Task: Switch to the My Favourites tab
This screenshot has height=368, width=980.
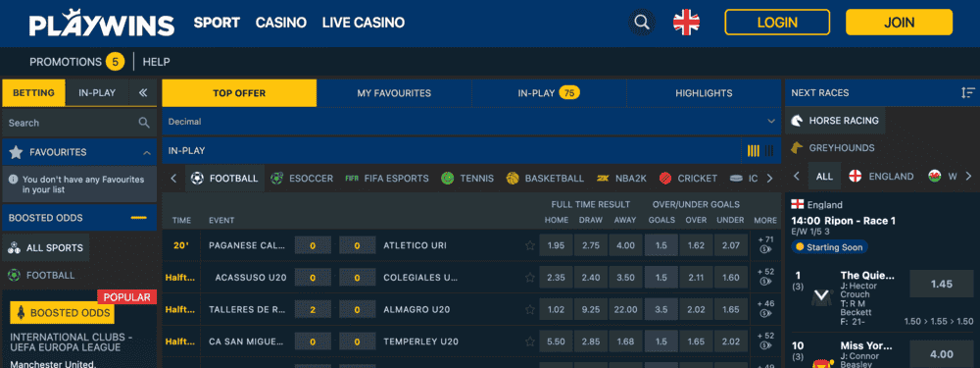Action: pyautogui.click(x=394, y=93)
